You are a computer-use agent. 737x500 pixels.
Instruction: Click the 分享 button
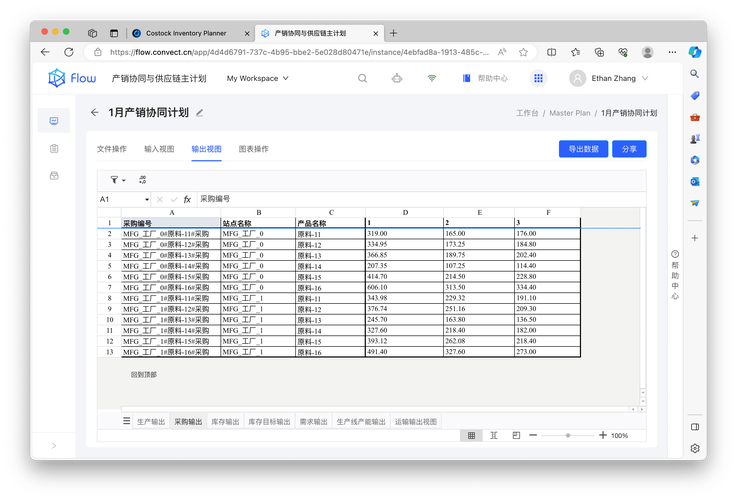pos(629,149)
